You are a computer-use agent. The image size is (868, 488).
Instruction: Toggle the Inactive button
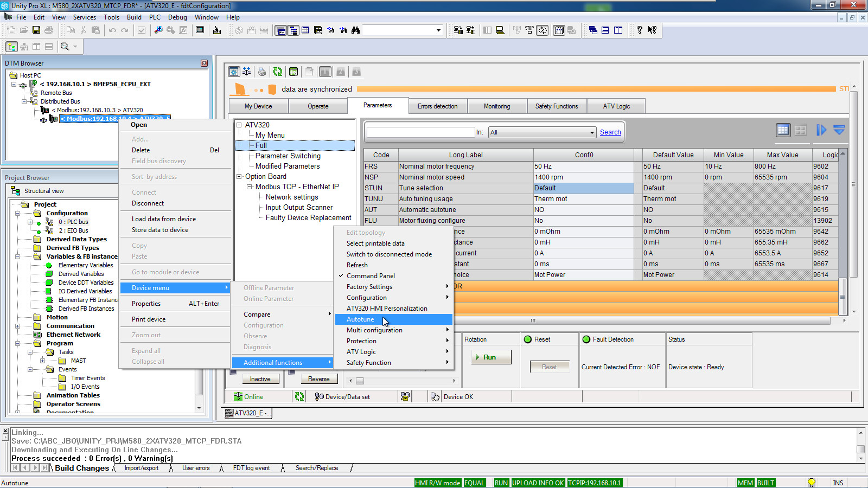pyautogui.click(x=260, y=379)
